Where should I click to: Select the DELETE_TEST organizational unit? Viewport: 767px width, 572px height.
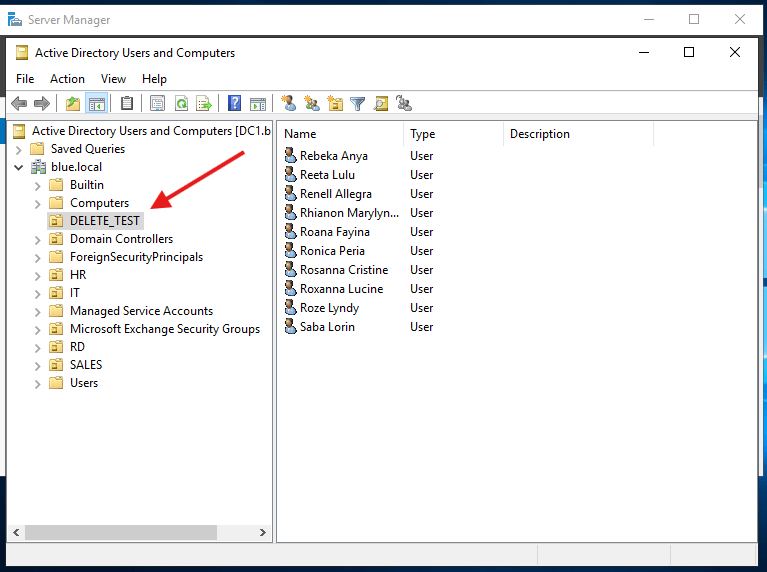(x=105, y=221)
